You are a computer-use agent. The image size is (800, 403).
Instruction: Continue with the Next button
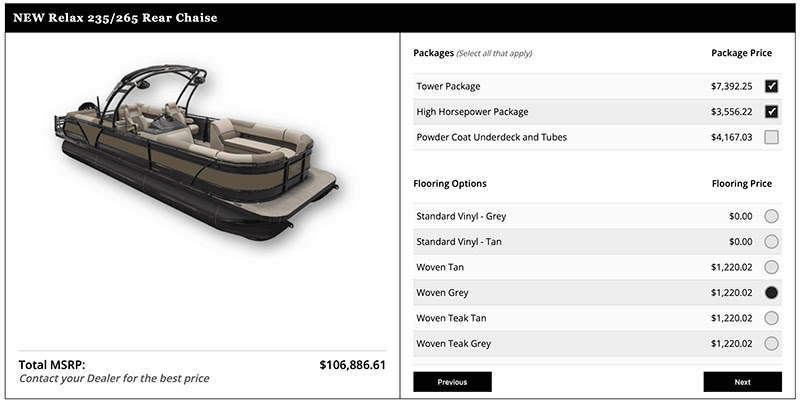[x=742, y=382]
